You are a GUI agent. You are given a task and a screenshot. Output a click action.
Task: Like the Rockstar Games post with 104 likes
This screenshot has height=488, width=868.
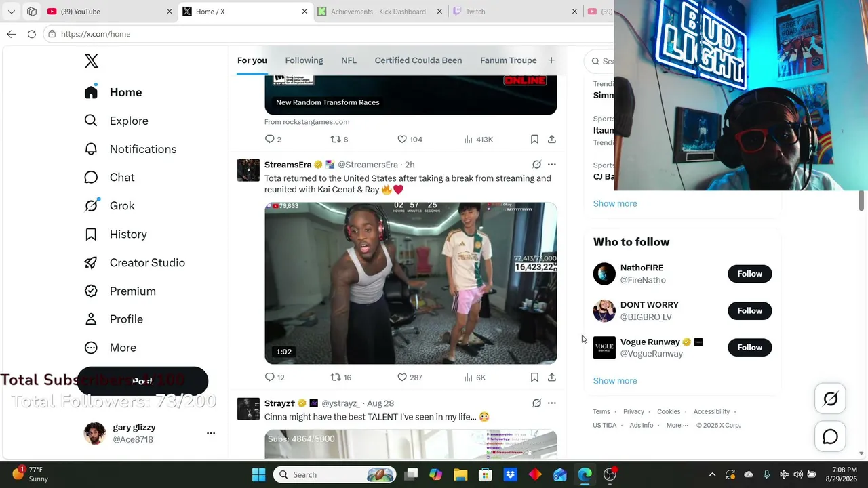pos(402,139)
